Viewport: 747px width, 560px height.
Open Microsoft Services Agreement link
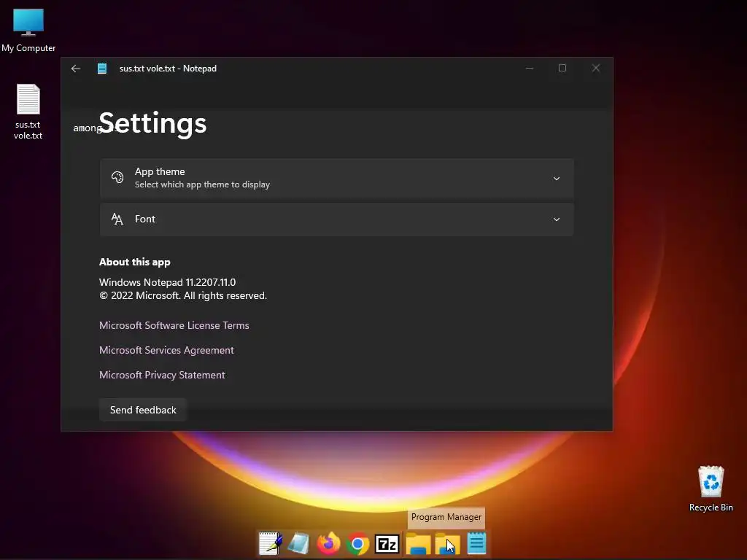(x=166, y=350)
